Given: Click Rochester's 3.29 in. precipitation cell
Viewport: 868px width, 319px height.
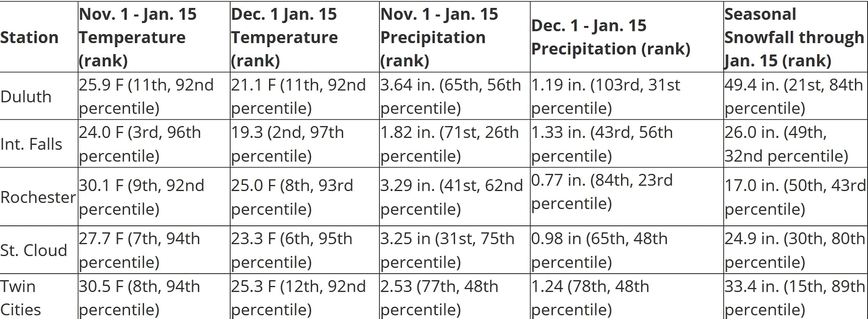Looking at the screenshot, I should pyautogui.click(x=451, y=197).
